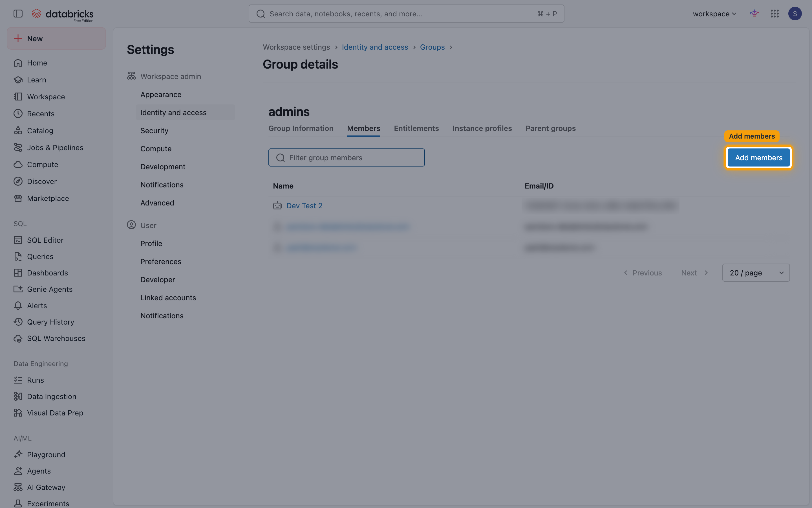Open Advanced workspace admin settings
Image resolution: width=812 pixels, height=508 pixels.
(x=157, y=203)
